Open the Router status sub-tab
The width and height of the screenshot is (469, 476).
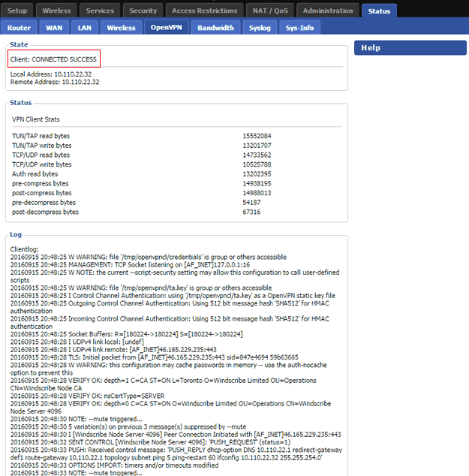tap(19, 28)
